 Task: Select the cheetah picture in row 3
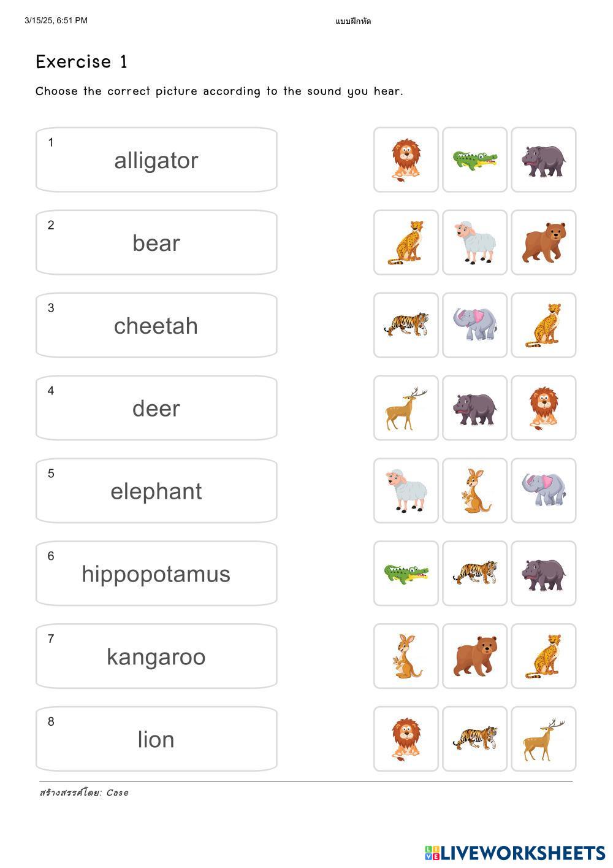pyautogui.click(x=544, y=326)
